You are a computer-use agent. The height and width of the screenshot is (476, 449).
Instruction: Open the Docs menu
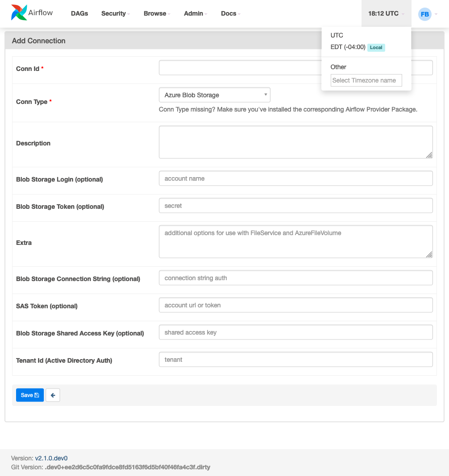point(231,13)
